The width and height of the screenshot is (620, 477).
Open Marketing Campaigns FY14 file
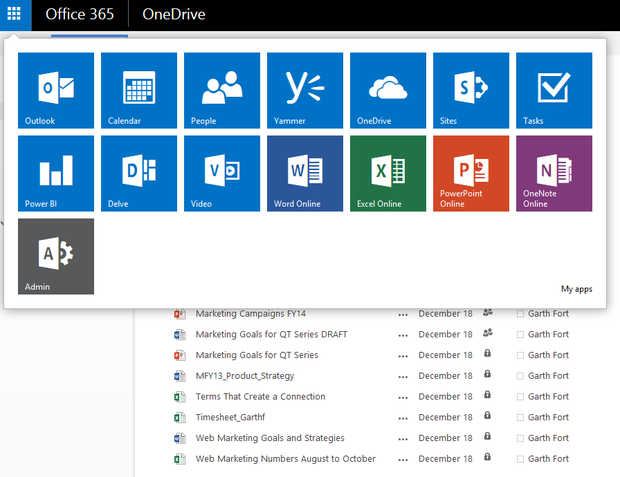pos(251,314)
